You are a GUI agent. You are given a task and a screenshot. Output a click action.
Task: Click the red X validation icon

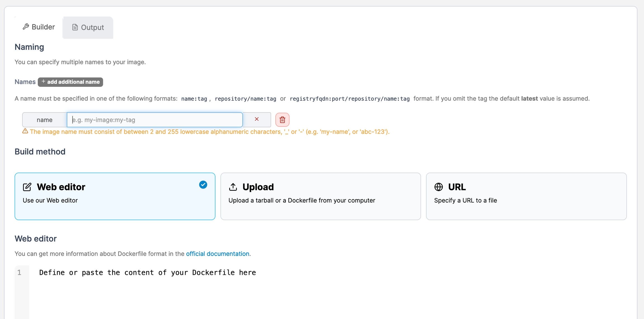tap(257, 119)
